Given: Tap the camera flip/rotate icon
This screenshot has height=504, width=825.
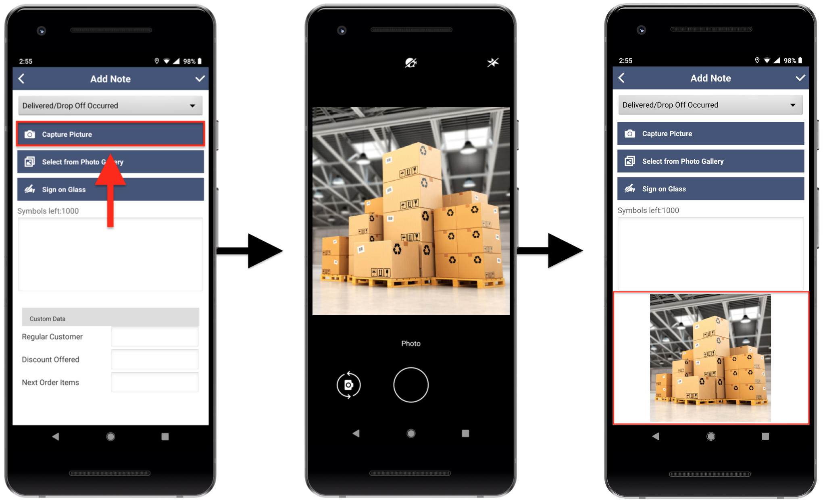Looking at the screenshot, I should click(348, 384).
